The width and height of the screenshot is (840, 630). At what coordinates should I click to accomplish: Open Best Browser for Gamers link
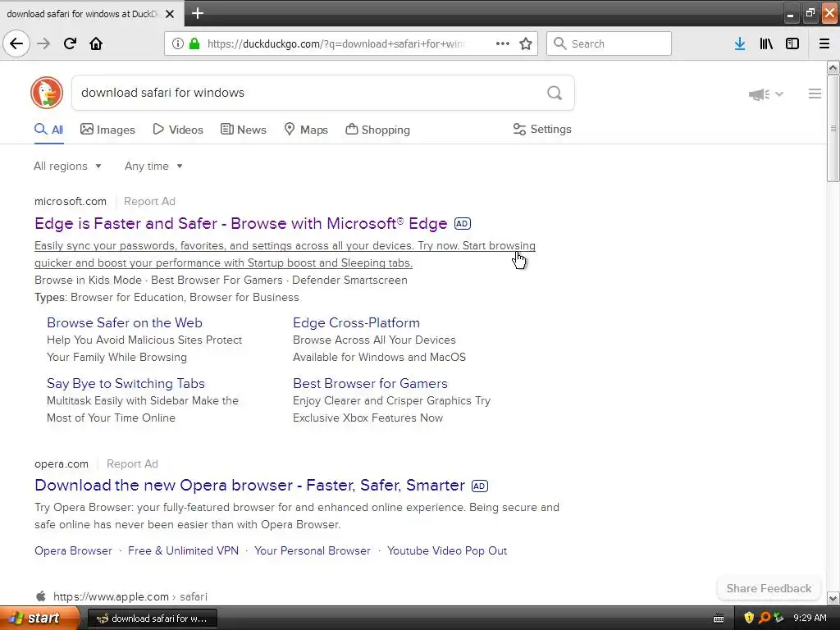tap(370, 384)
